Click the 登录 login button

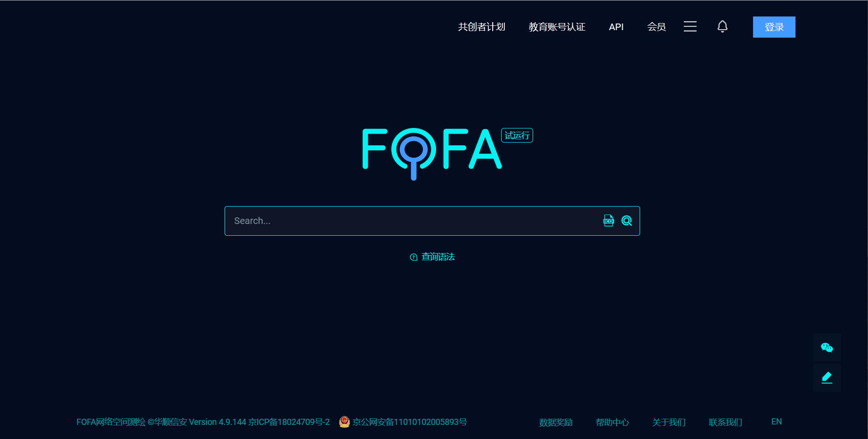click(x=774, y=27)
